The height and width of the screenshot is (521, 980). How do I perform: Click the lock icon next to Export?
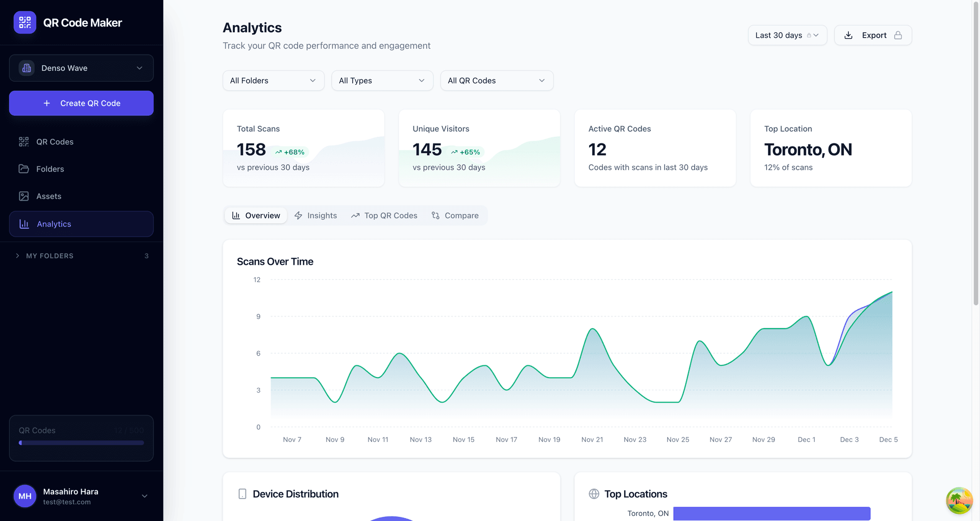[898, 35]
